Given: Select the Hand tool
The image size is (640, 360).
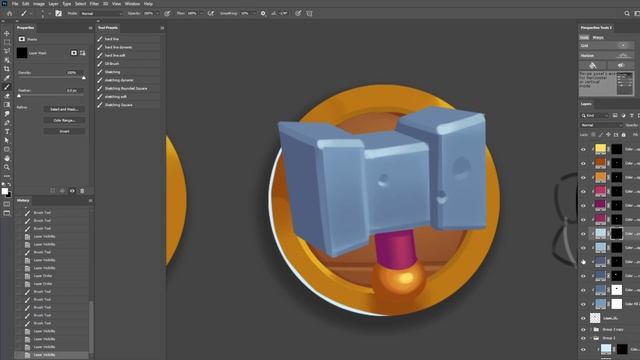Looking at the screenshot, I should click(7, 158).
